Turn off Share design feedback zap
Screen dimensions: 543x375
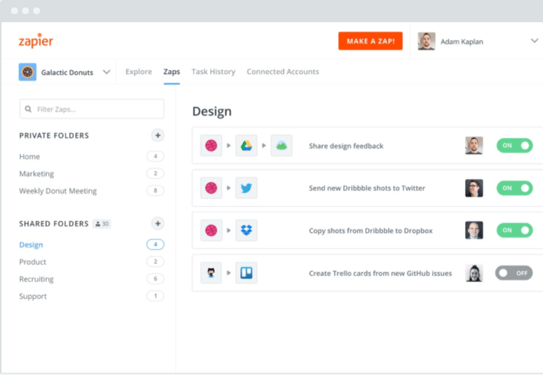(514, 145)
